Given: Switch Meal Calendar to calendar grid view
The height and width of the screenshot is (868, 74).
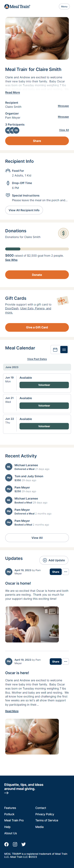Looking at the screenshot, I should pyautogui.click(x=55, y=350).
